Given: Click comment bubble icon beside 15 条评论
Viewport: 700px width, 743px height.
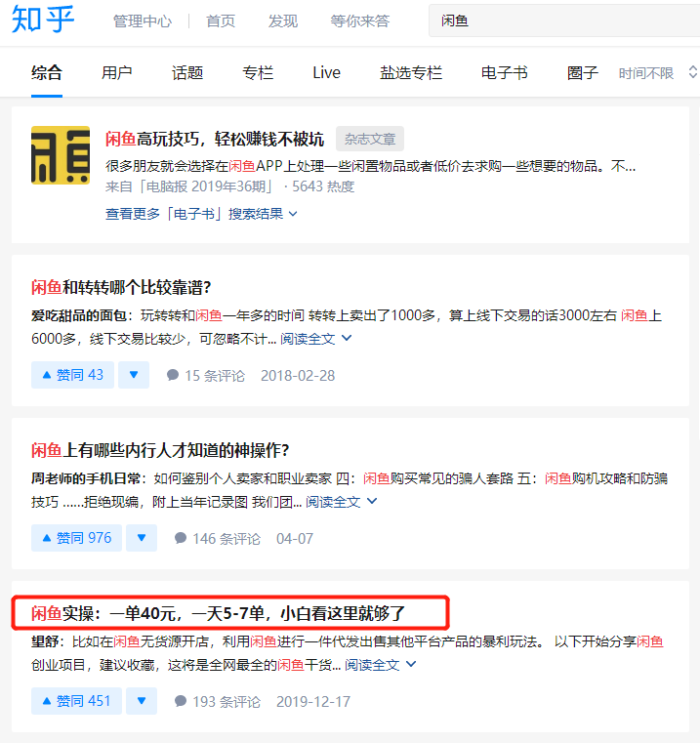Looking at the screenshot, I should point(173,375).
